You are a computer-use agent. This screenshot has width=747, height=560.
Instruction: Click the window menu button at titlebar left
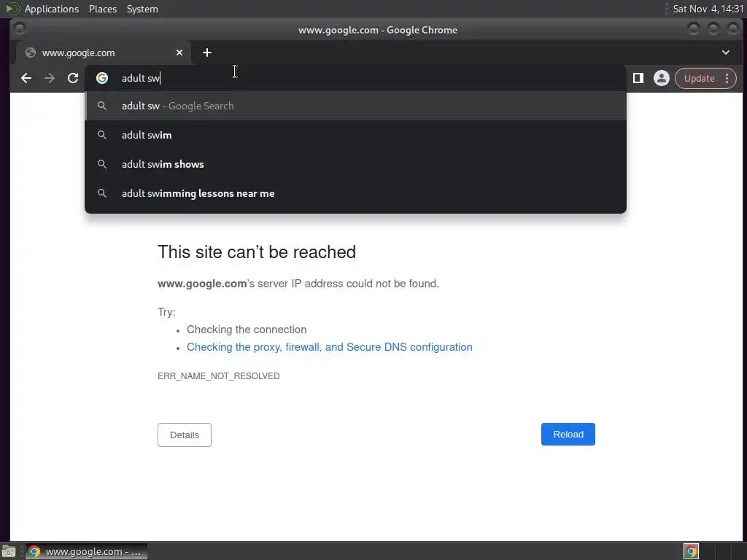point(20,29)
